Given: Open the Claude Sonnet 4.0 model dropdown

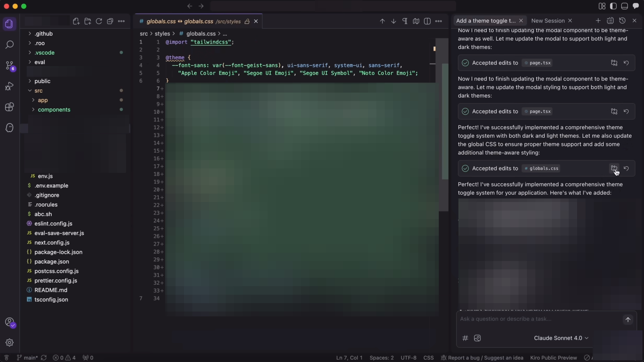Looking at the screenshot, I should (x=561, y=338).
